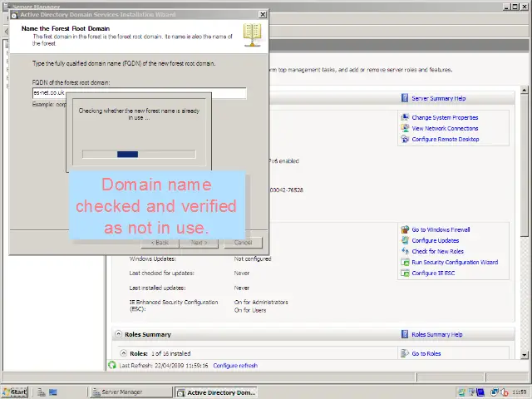Open Go to Windows Firewall link
The height and width of the screenshot is (399, 532).
[x=441, y=229]
